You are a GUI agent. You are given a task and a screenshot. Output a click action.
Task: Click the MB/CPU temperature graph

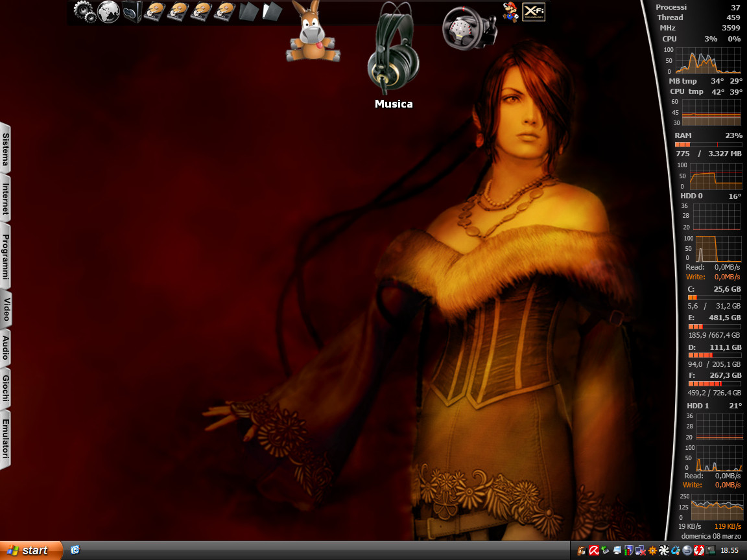point(711,112)
